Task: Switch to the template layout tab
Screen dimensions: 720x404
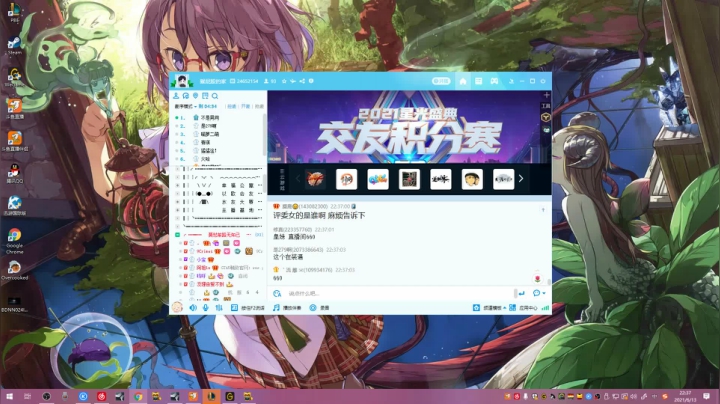Action: coord(478,81)
